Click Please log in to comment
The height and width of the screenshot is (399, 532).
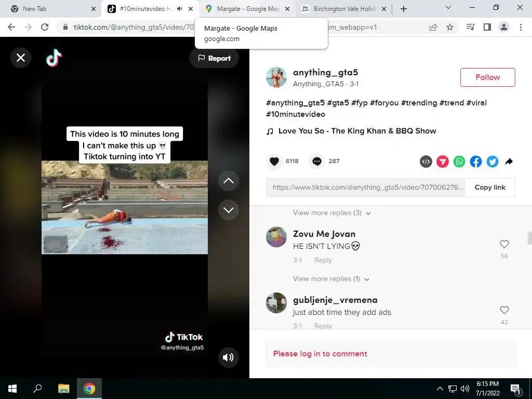(x=320, y=354)
